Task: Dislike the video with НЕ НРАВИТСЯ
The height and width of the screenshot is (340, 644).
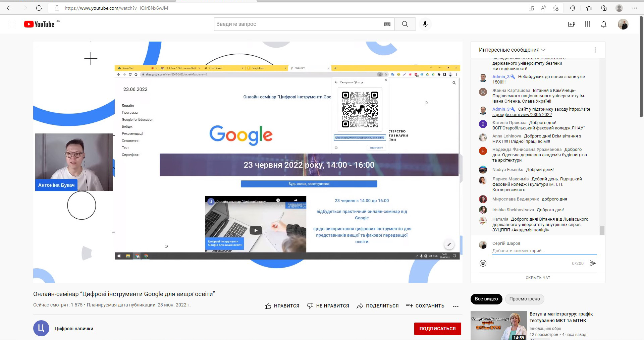Action: point(328,306)
